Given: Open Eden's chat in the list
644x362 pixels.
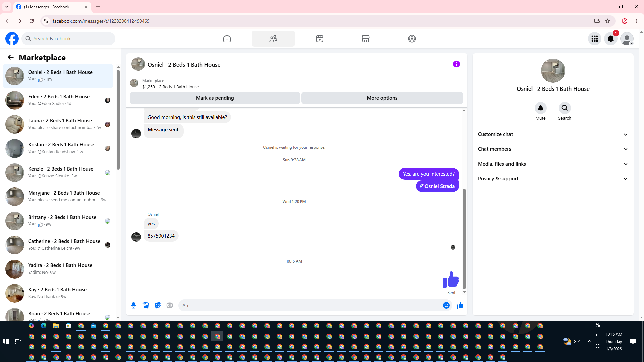Looking at the screenshot, I should tap(58, 100).
